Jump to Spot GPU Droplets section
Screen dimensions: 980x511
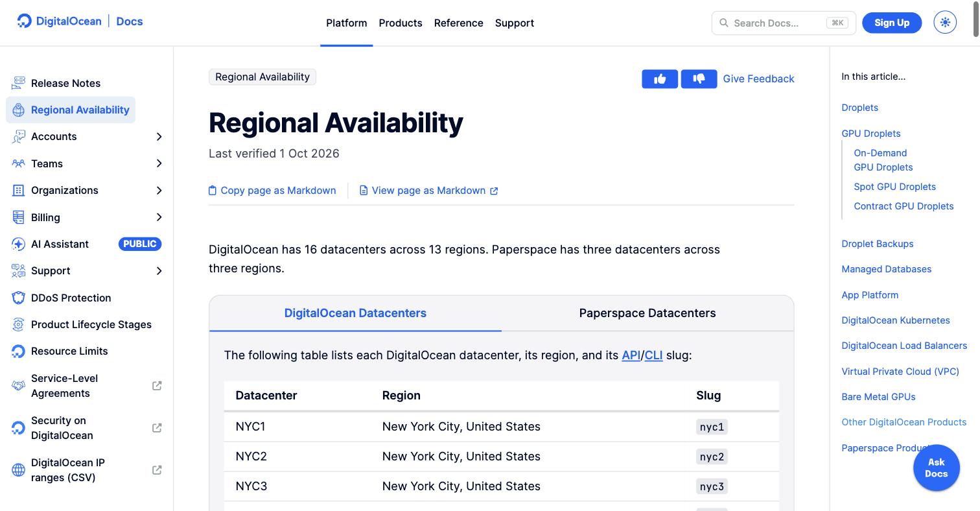click(x=894, y=187)
